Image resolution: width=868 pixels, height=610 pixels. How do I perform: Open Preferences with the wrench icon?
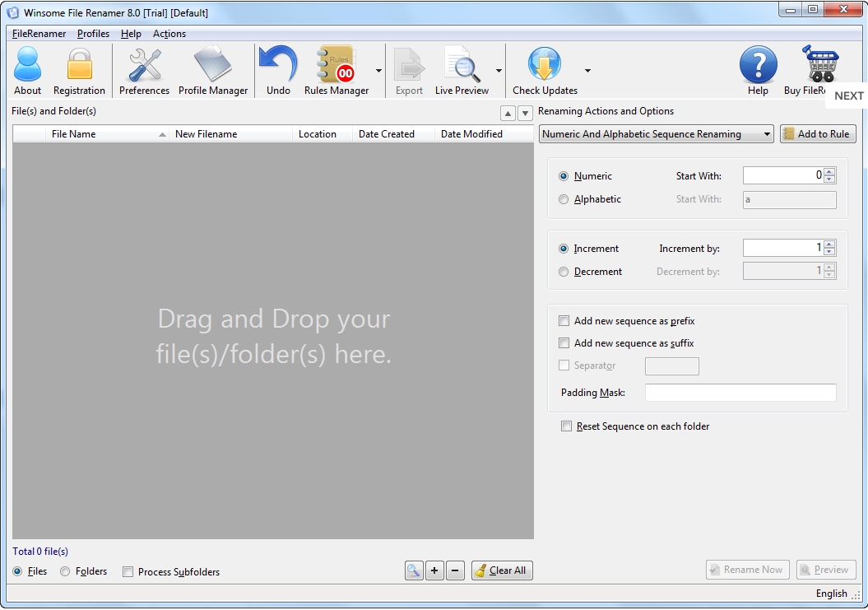(x=144, y=71)
